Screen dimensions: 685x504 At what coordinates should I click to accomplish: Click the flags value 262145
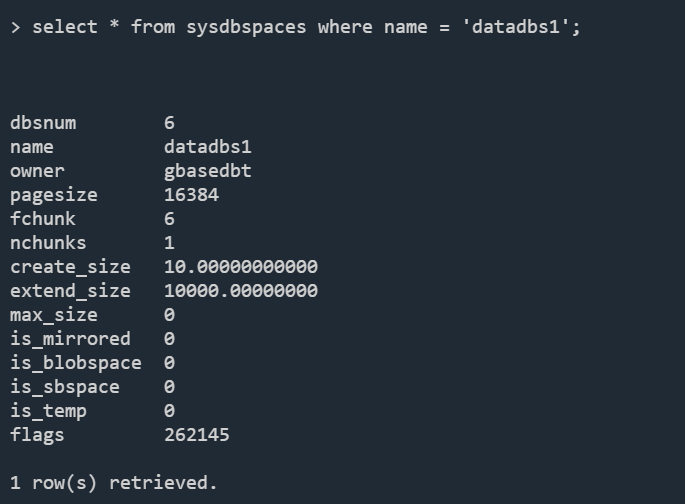tap(197, 435)
